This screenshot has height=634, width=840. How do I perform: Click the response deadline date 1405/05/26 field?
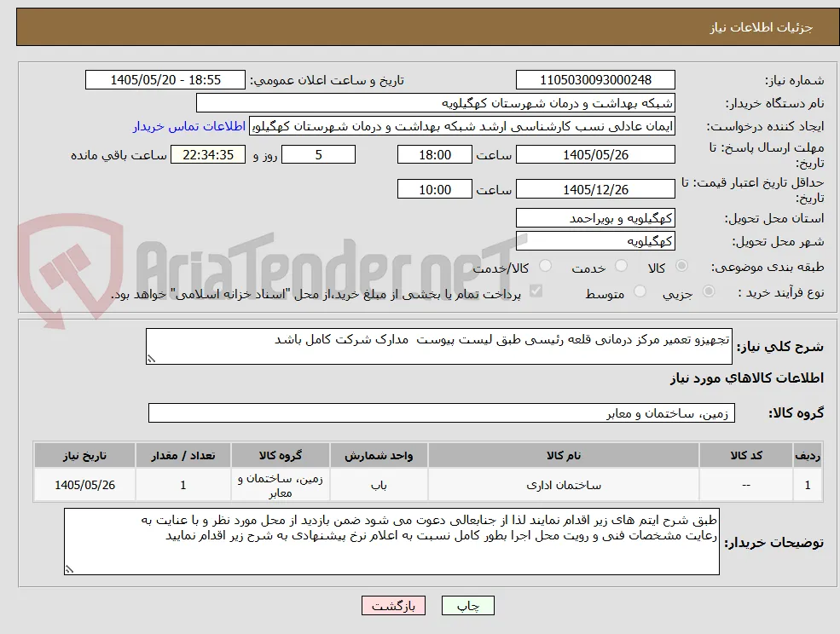coord(595,155)
